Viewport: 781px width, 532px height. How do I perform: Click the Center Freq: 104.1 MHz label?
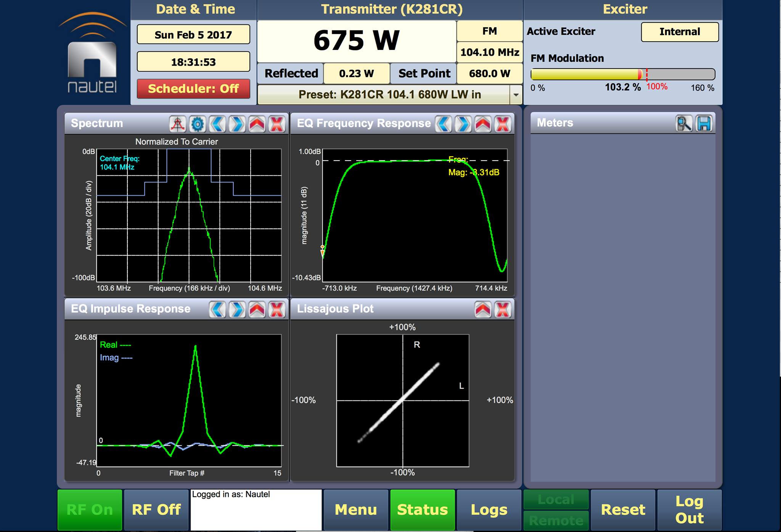tap(120, 163)
